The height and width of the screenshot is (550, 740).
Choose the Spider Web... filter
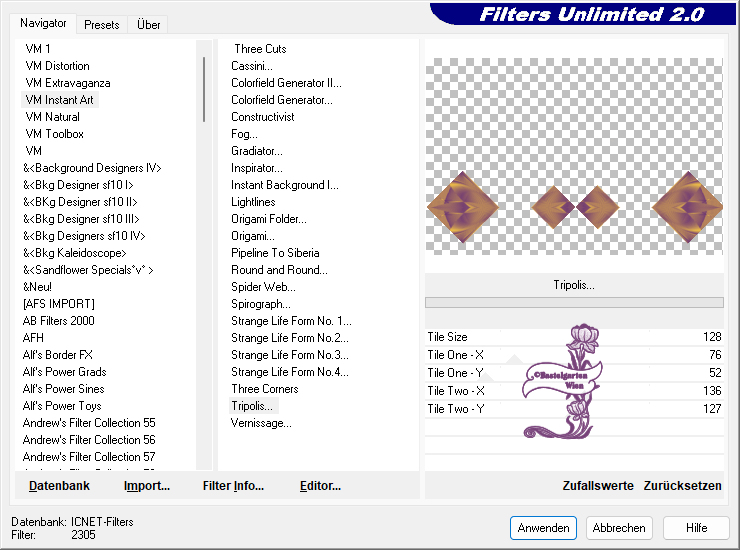pyautogui.click(x=263, y=287)
